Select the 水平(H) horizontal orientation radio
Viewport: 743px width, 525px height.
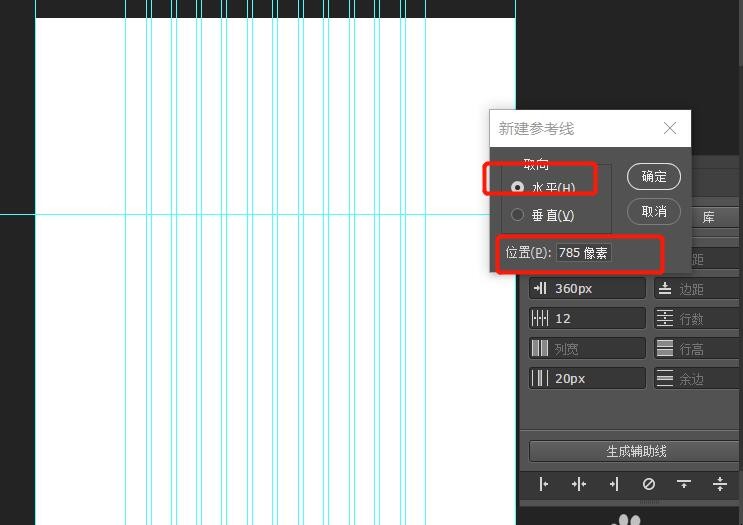pos(517,187)
